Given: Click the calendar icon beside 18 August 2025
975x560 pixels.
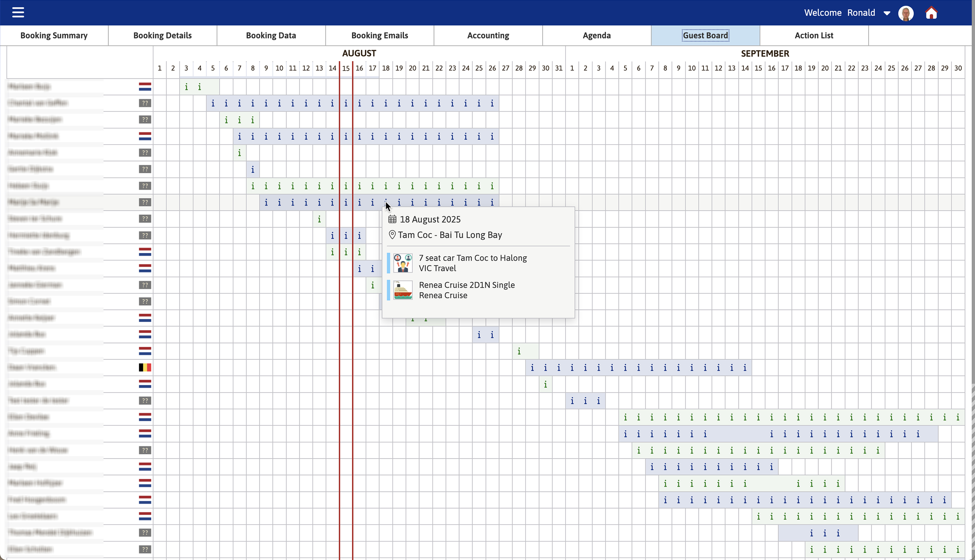Looking at the screenshot, I should (392, 219).
